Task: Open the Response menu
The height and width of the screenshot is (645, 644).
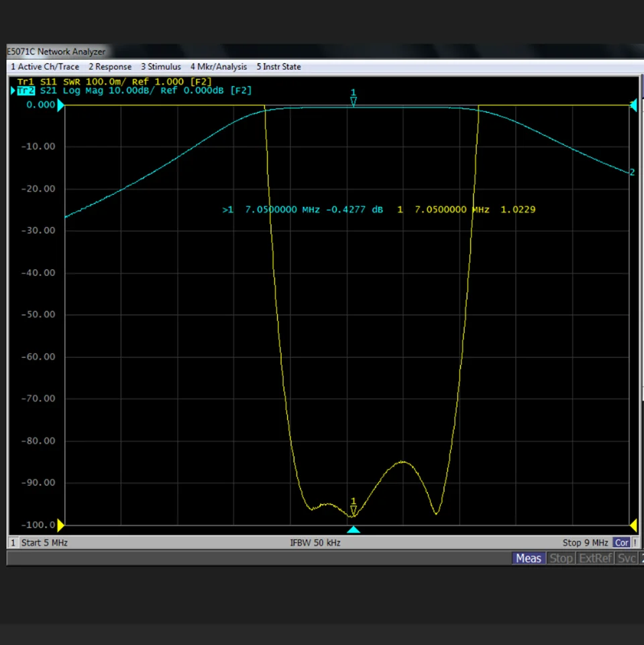Action: 110,66
